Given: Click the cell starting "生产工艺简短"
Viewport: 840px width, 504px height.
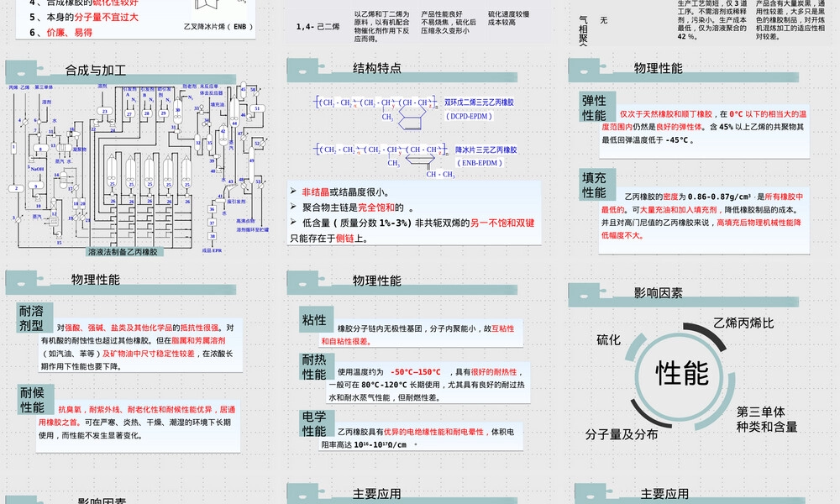Looking at the screenshot, I should click(712, 20).
